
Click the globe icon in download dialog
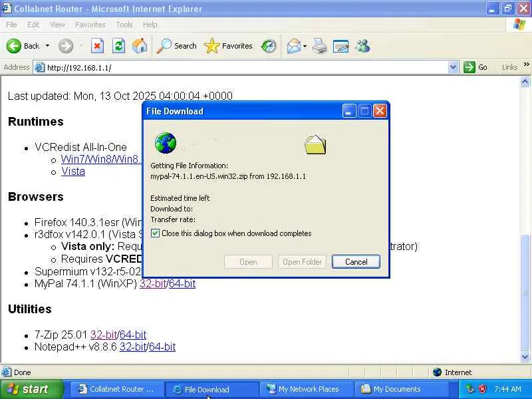pos(165,143)
